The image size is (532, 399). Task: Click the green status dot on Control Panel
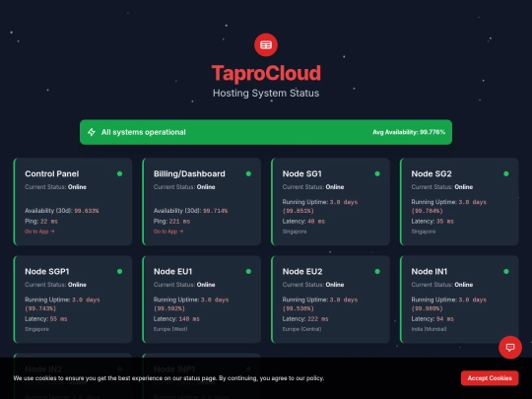(x=119, y=173)
